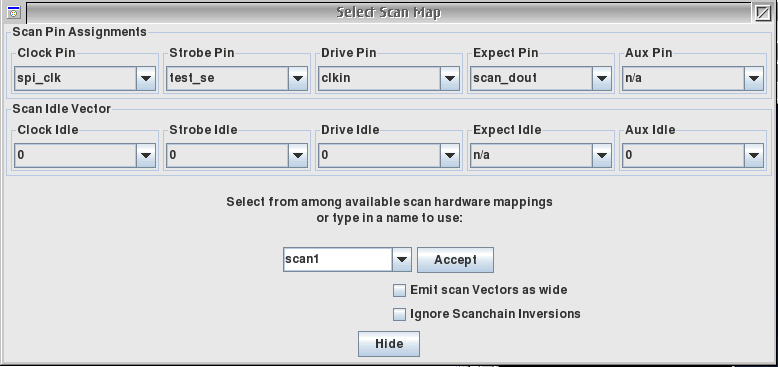Expand the Strobe Pin dropdown arrow
The width and height of the screenshot is (778, 367).
click(x=298, y=78)
